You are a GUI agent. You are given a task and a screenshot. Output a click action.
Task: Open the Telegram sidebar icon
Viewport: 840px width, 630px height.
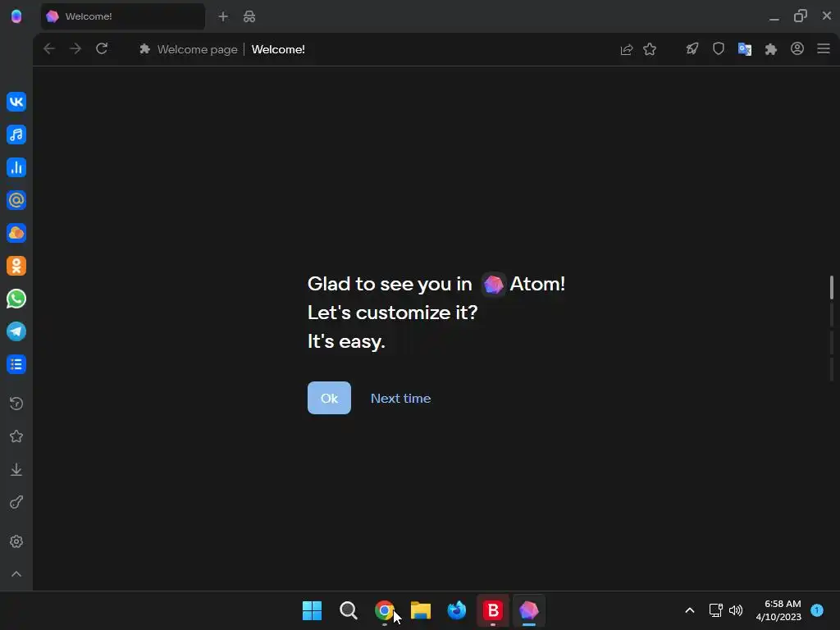pos(16,331)
